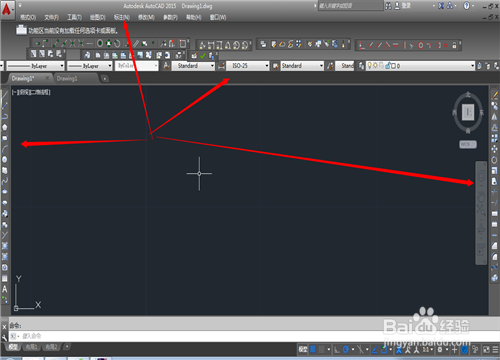Select the Arc draw tool
This screenshot has width=500, height=360.
5,149
